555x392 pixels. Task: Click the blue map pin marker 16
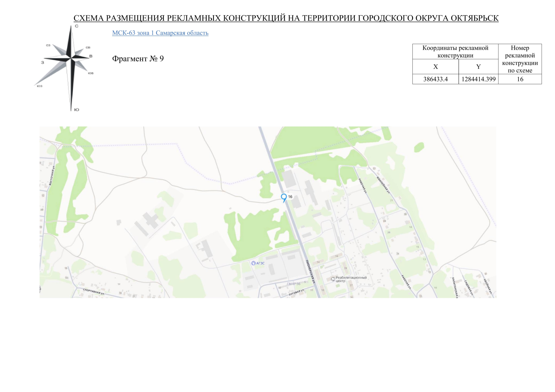coord(284,198)
